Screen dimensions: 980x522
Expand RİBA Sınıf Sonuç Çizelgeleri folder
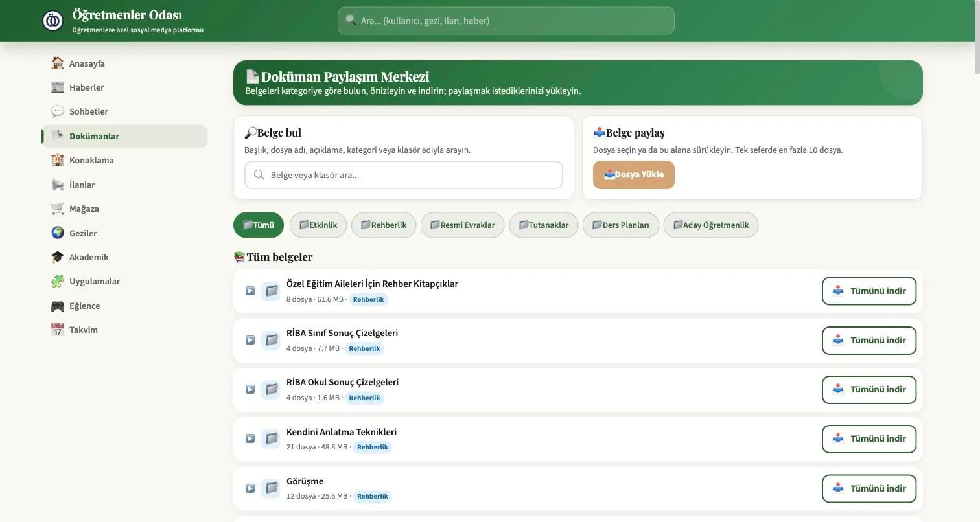point(250,340)
